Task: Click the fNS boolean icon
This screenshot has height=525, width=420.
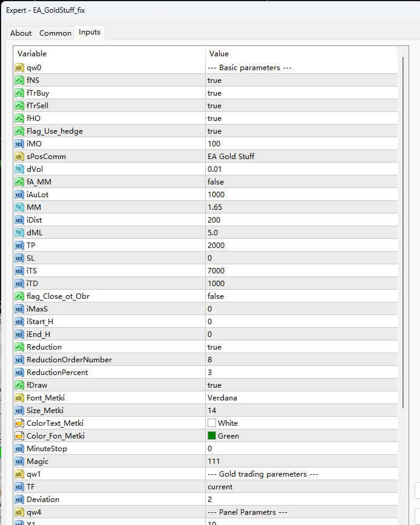Action: [x=19, y=80]
